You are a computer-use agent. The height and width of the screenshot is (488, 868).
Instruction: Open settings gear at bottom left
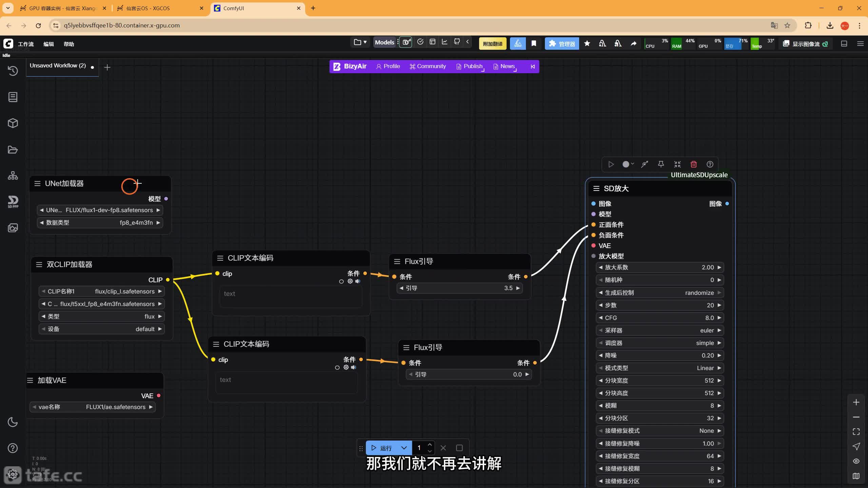point(13,474)
